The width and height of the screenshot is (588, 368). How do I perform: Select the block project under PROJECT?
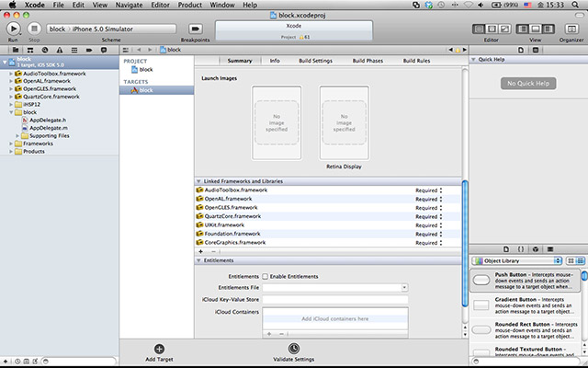(x=142, y=70)
